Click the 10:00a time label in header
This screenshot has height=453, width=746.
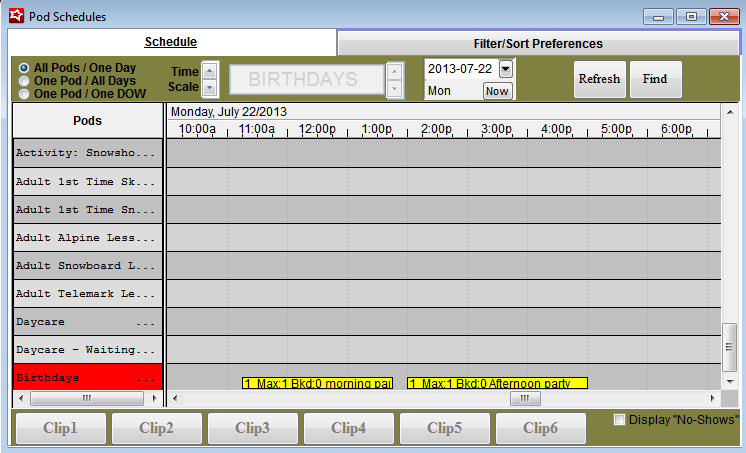197,129
